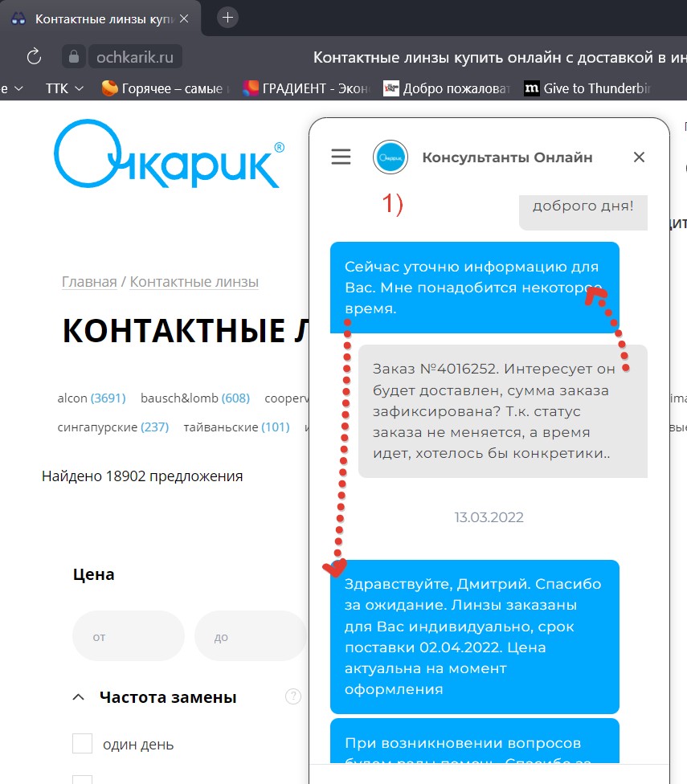Click 'Найдено 18902 предложения' text
The image size is (687, 784).
click(x=142, y=476)
